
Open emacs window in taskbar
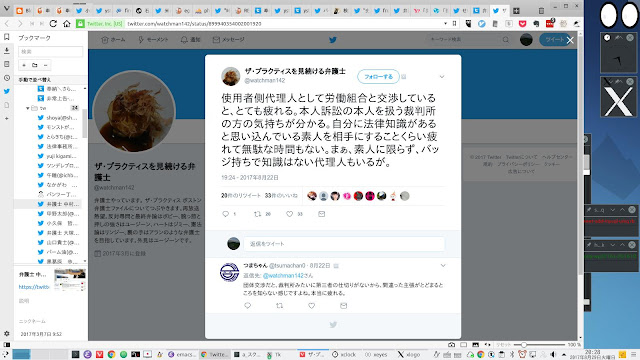point(182,354)
